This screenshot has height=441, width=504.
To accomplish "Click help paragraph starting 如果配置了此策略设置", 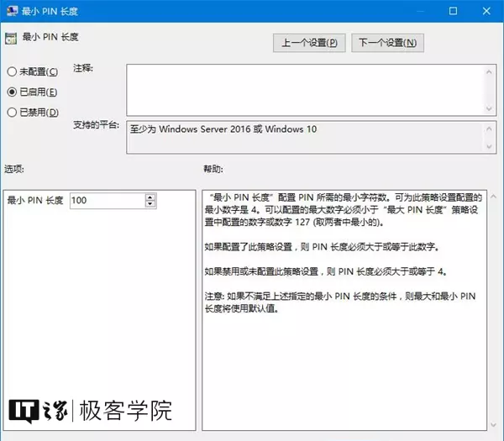I will [322, 247].
